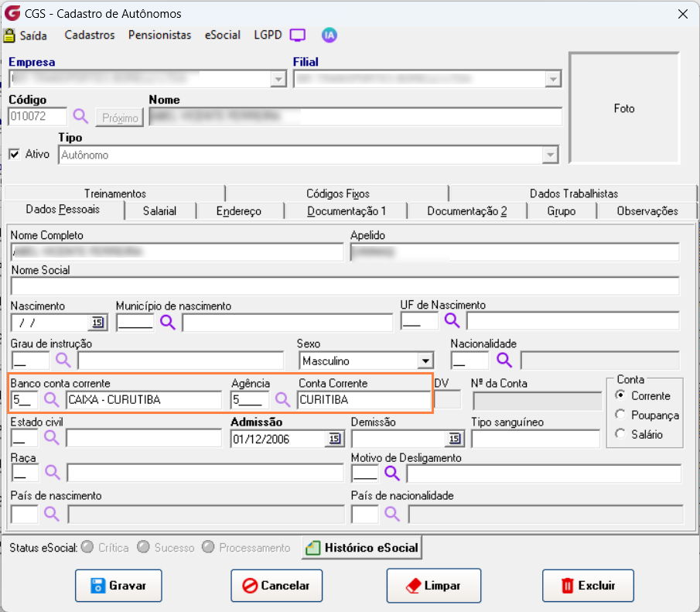Click the País de nascimento search magnifier

(51, 515)
